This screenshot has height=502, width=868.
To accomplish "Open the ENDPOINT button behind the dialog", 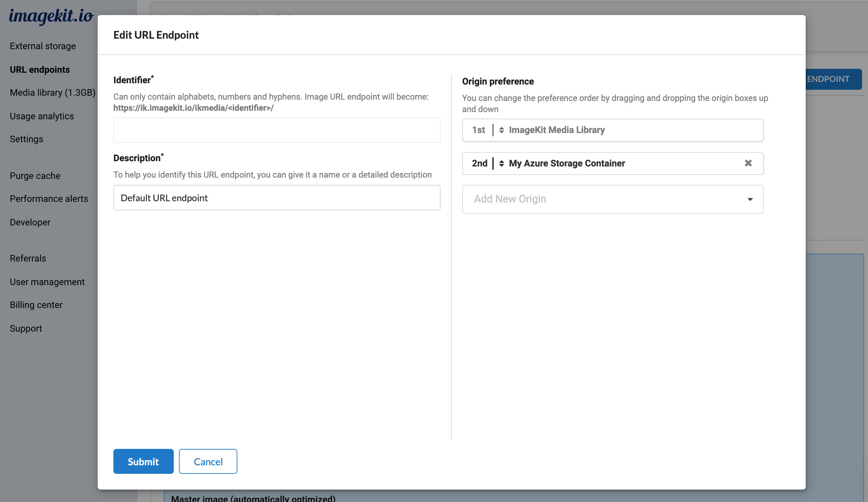I will (828, 79).
